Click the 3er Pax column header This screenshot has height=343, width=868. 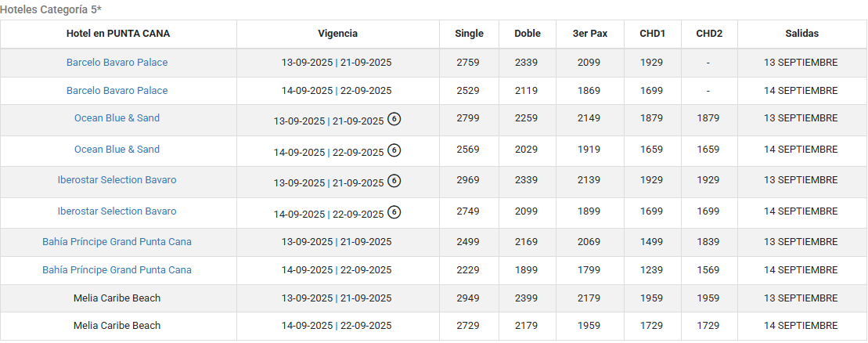click(590, 33)
